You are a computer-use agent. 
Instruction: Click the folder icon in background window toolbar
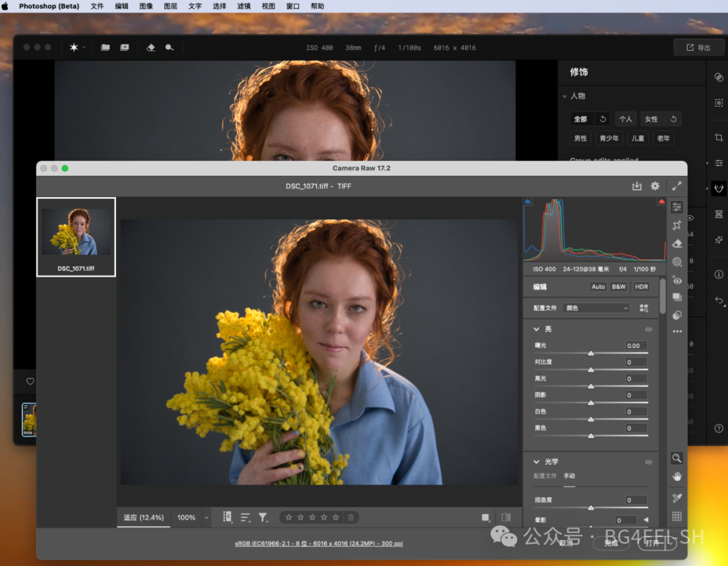tap(105, 47)
